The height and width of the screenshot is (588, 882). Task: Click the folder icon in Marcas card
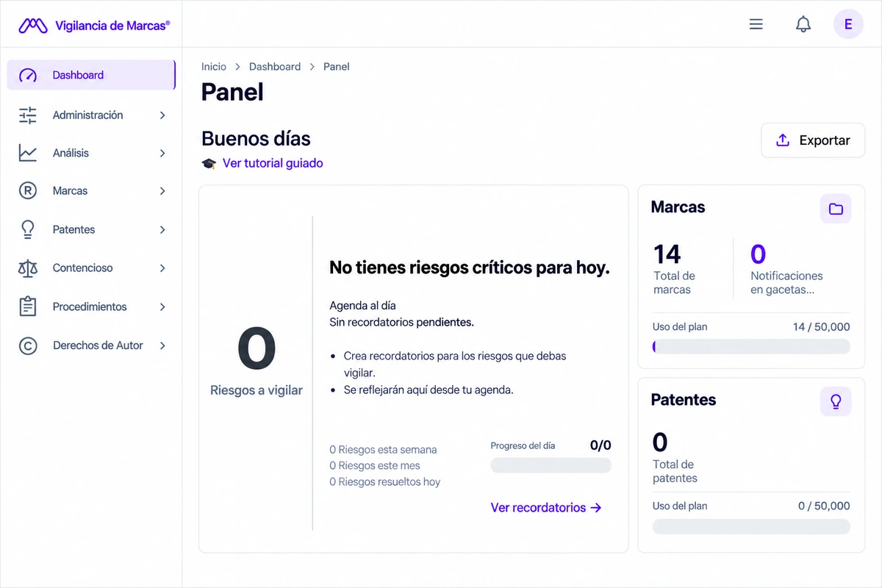coord(836,209)
